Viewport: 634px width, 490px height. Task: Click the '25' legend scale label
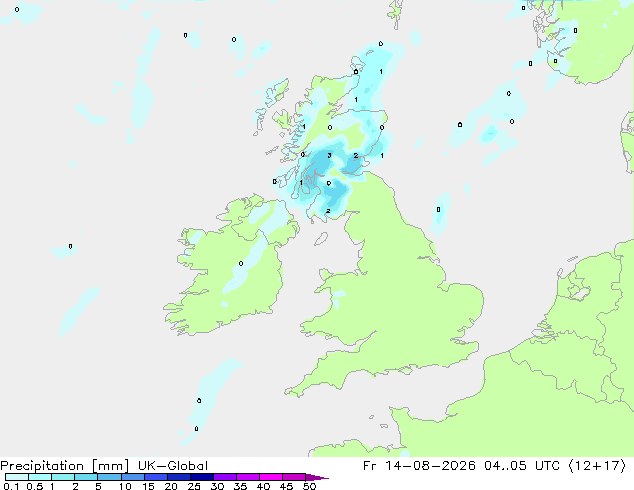(194, 486)
